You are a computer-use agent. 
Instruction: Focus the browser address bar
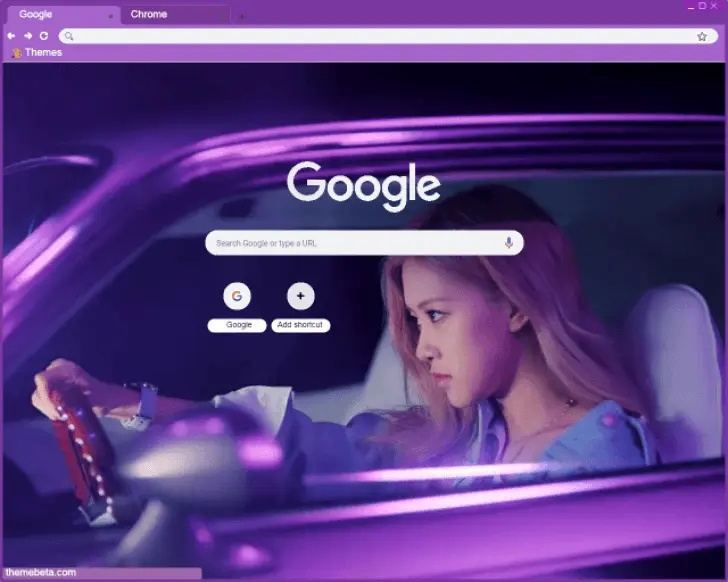[380, 36]
